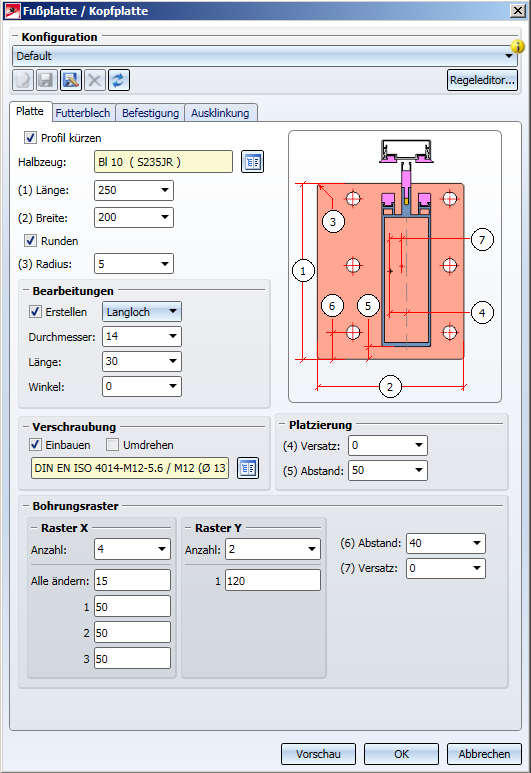This screenshot has width=531, height=773.
Task: Open the Winkel dropdown
Action: pyautogui.click(x=142, y=386)
